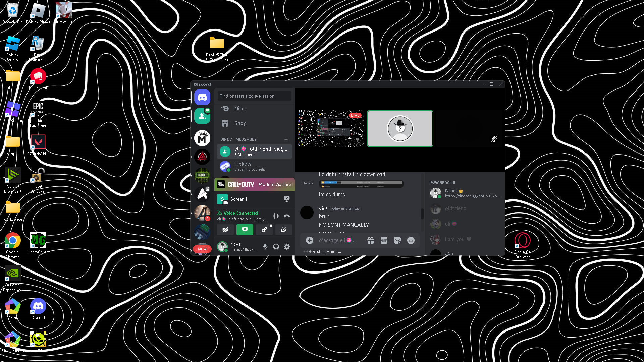Viewport: 644px width, 362px height.
Task: Start an activity with rocket icon
Action: (264, 230)
